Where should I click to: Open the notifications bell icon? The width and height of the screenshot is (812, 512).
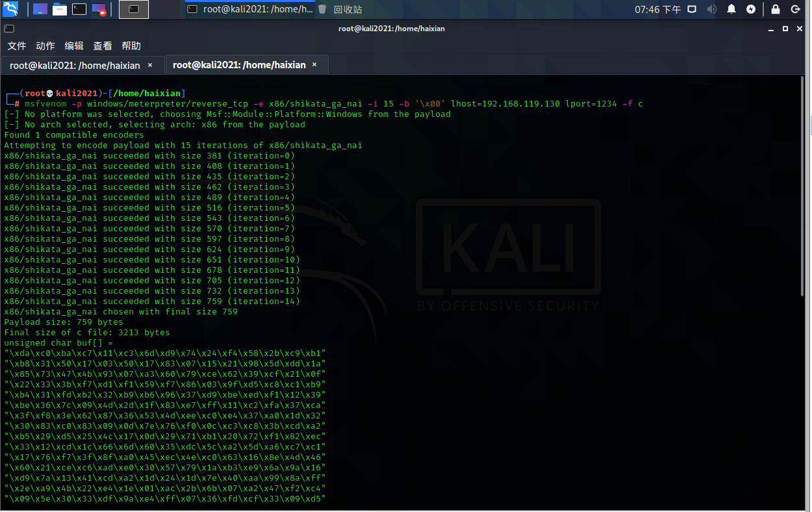coord(731,9)
